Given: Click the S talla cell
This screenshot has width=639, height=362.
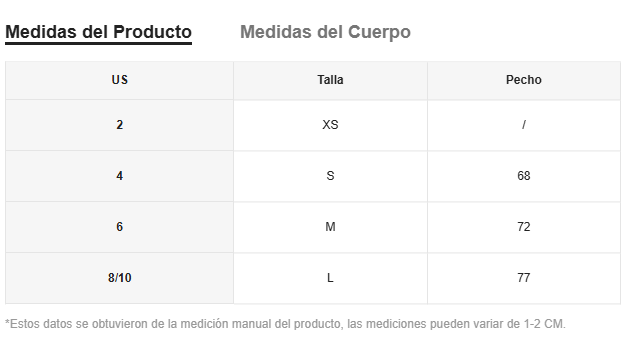Looking at the screenshot, I should (331, 176).
